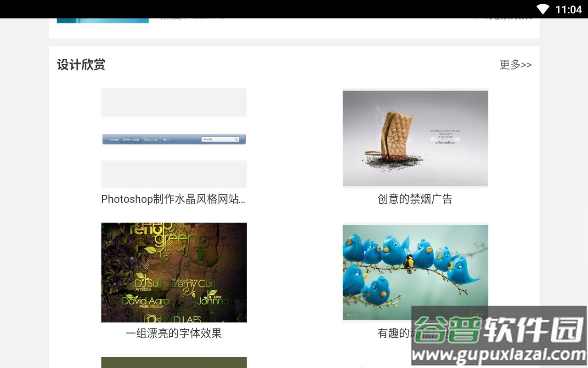Open the anti-smoking ad thumbnail image
Screen dimensions: 588x368
[415, 138]
